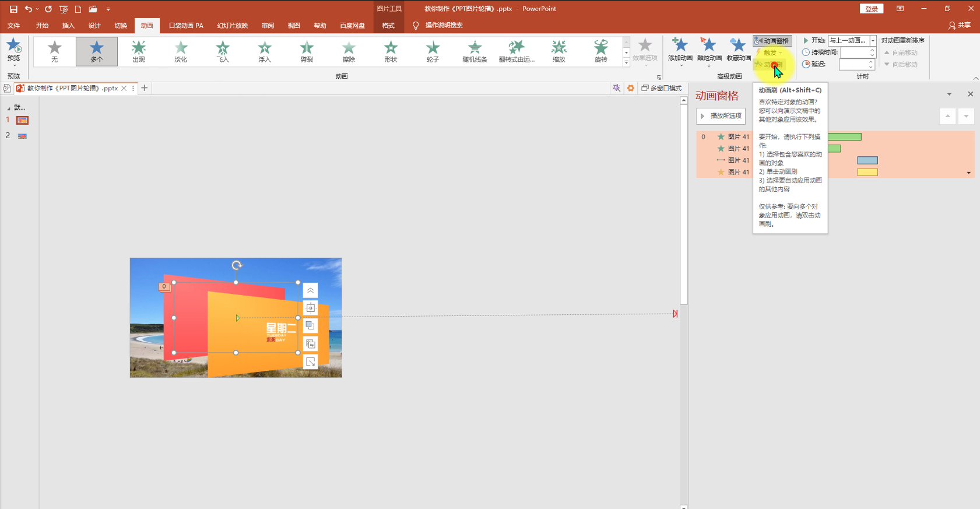The image size is (980, 509).
Task: Click the 共享 share button
Action: click(x=960, y=26)
